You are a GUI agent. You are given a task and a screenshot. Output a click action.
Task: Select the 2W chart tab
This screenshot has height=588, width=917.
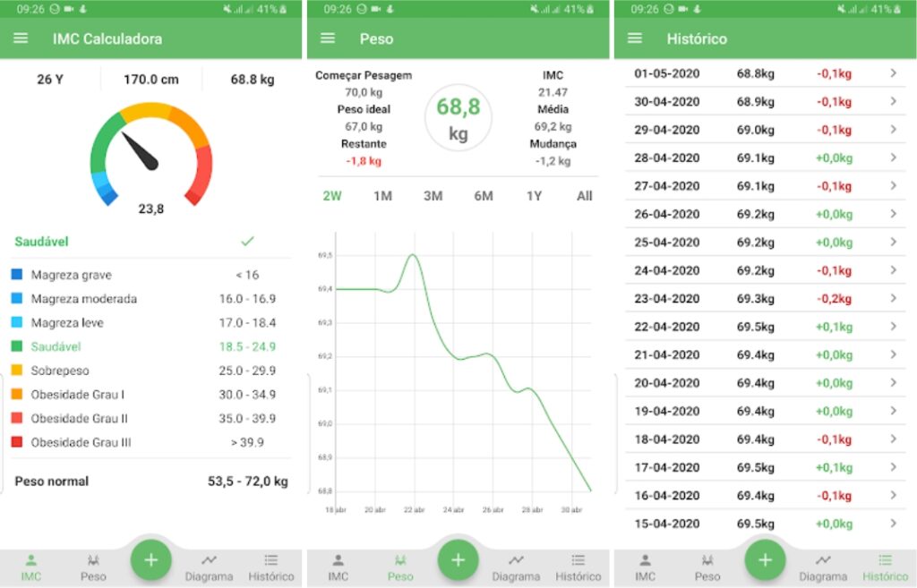click(333, 196)
